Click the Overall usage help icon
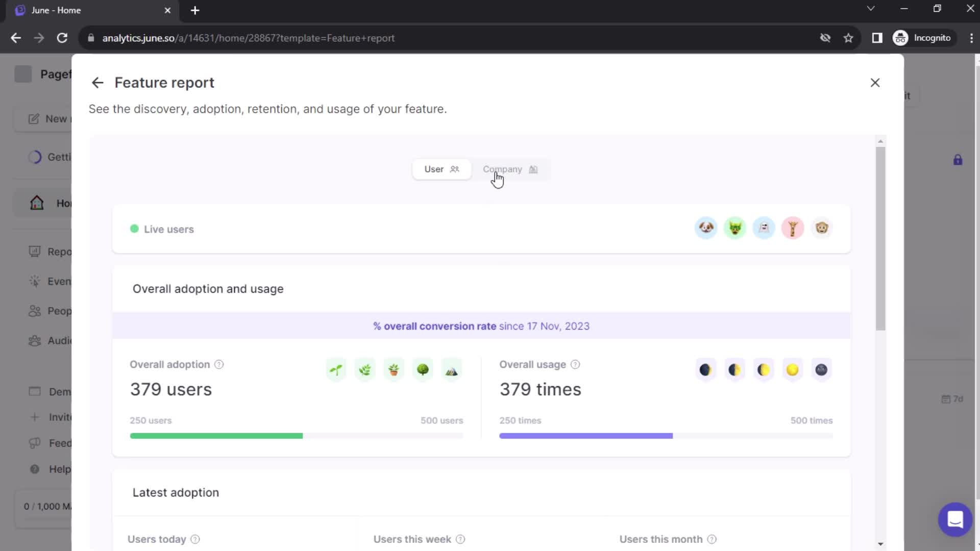The image size is (980, 551). point(575,364)
